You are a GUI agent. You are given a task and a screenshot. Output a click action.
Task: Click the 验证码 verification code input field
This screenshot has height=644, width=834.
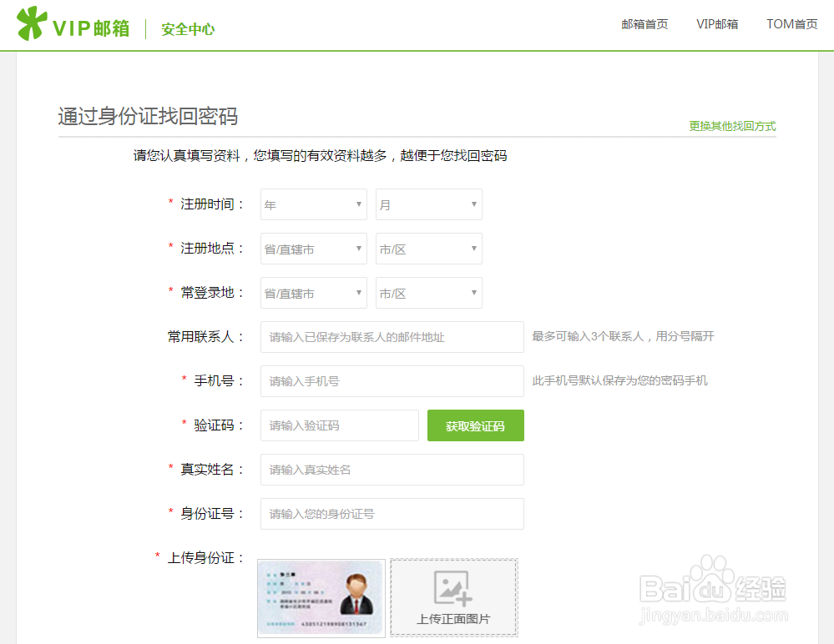pyautogui.click(x=339, y=425)
